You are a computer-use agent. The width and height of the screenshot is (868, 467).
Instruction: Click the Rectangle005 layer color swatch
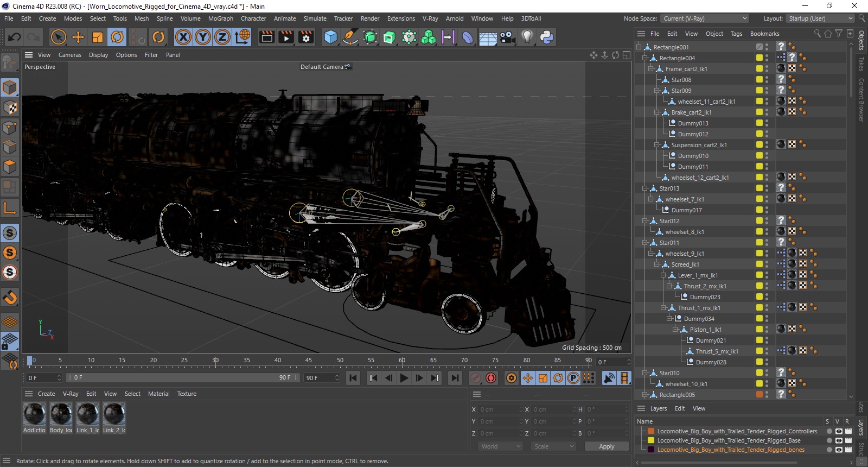[759, 395]
